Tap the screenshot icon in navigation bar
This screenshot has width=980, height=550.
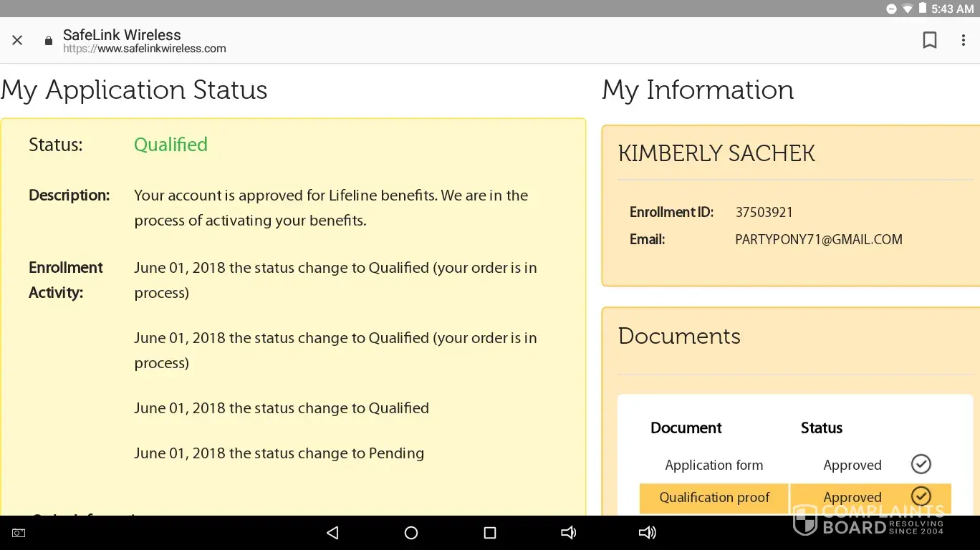click(x=19, y=533)
